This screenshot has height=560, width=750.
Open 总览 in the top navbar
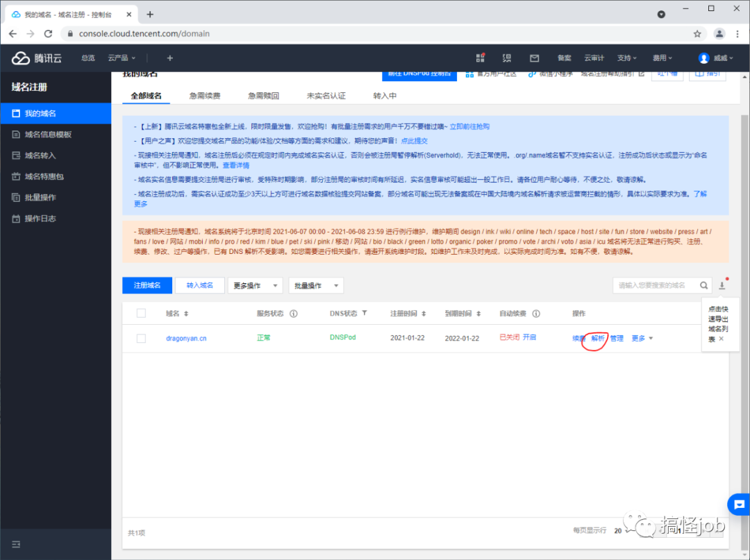pyautogui.click(x=88, y=58)
